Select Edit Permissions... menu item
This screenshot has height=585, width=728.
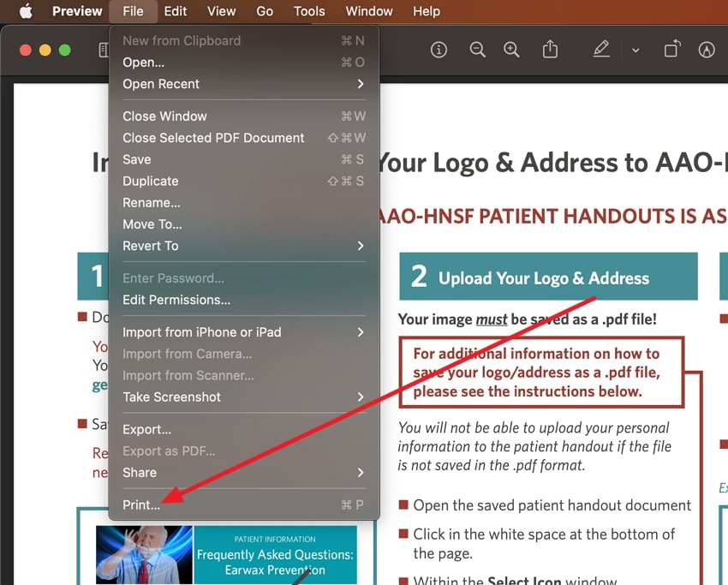tap(244, 300)
